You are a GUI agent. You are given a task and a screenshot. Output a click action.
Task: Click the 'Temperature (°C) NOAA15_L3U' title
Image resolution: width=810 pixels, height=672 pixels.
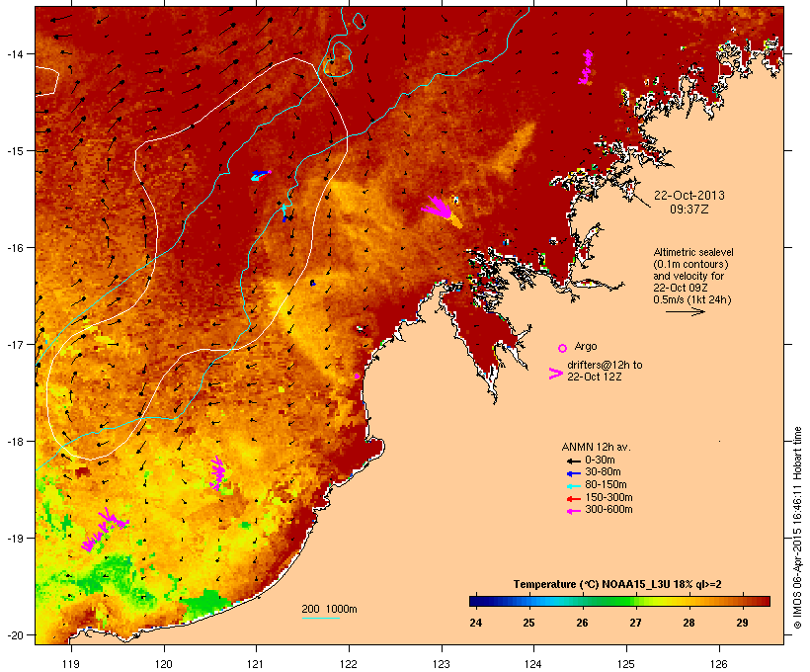[x=590, y=584]
